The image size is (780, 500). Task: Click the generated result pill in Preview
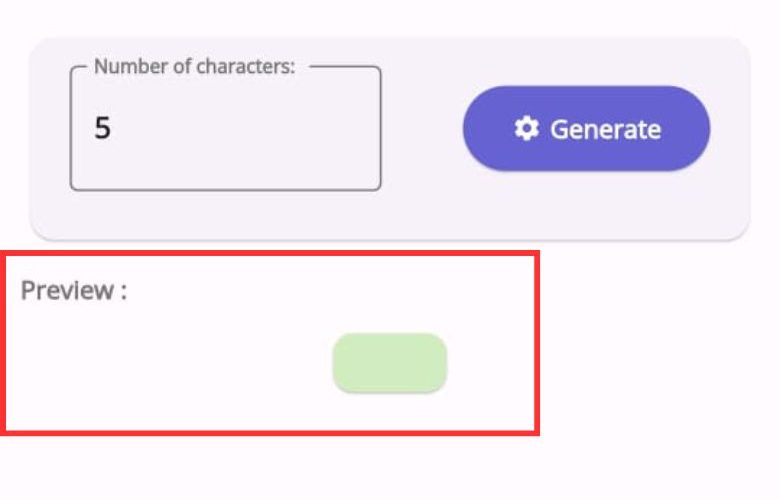pyautogui.click(x=390, y=363)
